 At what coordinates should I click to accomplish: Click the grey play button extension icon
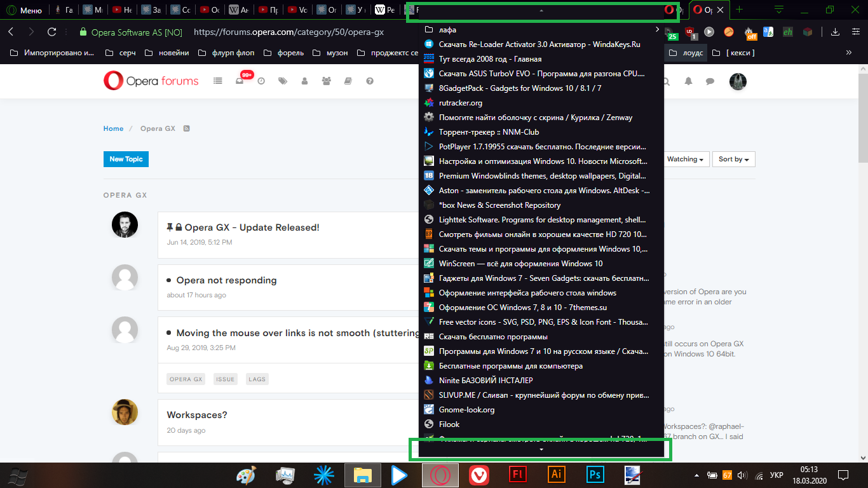[709, 32]
